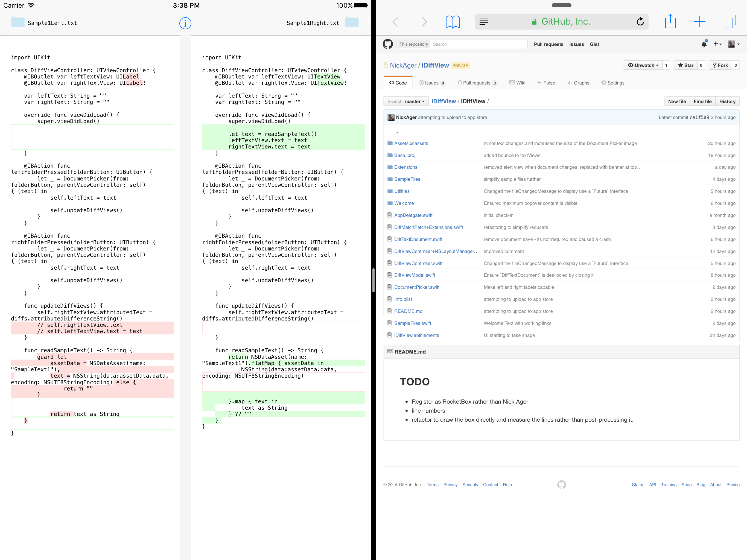Image resolution: width=747 pixels, height=560 pixels.
Task: Open the repository Pull requests tab
Action: pyautogui.click(x=477, y=83)
